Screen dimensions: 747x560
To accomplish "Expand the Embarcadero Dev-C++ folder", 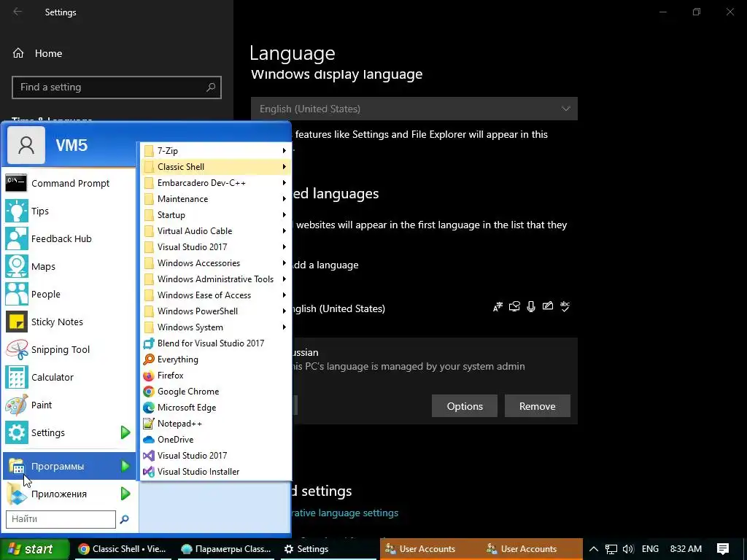I will tap(215, 183).
